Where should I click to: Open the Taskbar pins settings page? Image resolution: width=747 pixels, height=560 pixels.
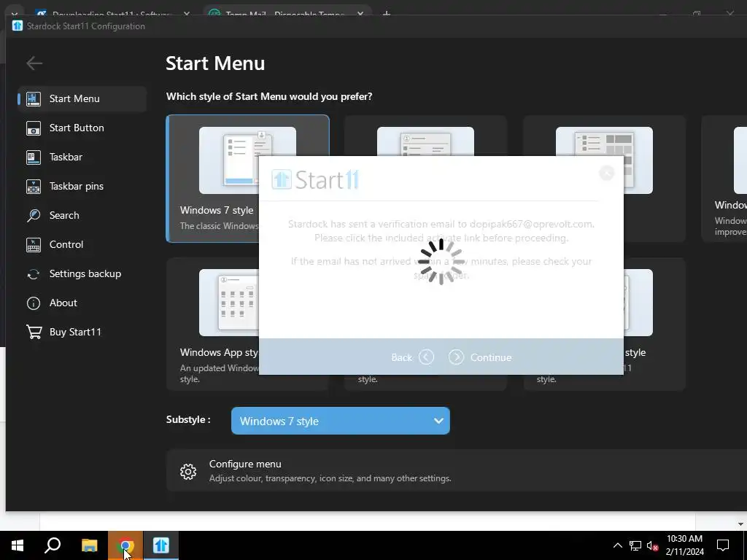click(82, 186)
